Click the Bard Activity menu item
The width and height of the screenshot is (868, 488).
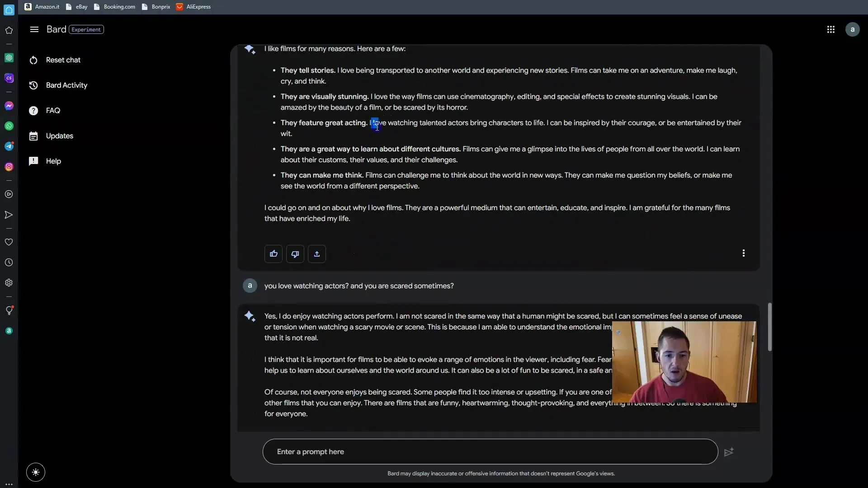66,85
